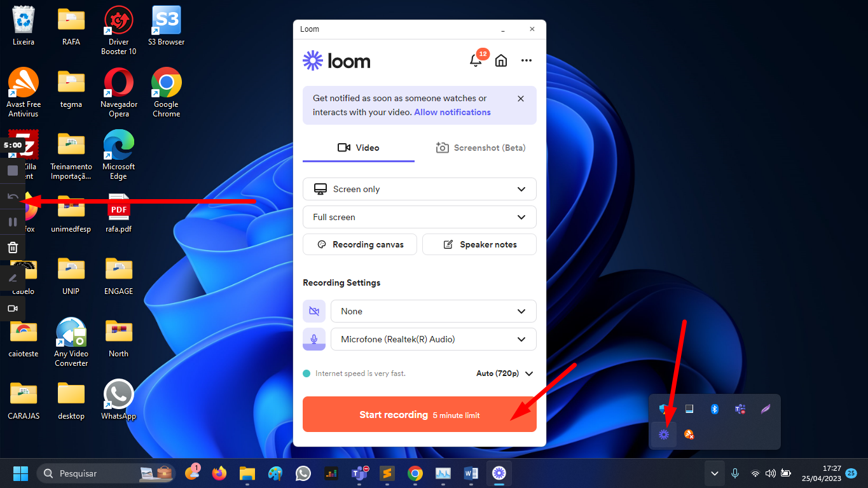Click the Avast orange icon in tray overflow
Image resolution: width=868 pixels, height=488 pixels.
(x=689, y=435)
